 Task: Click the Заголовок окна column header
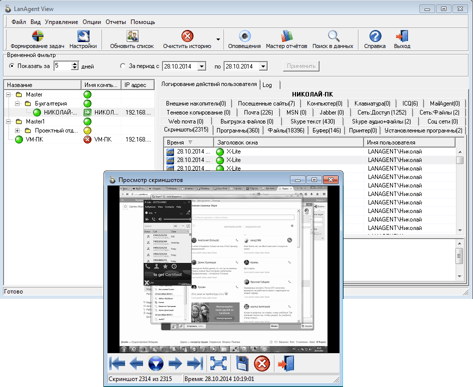tap(288, 143)
